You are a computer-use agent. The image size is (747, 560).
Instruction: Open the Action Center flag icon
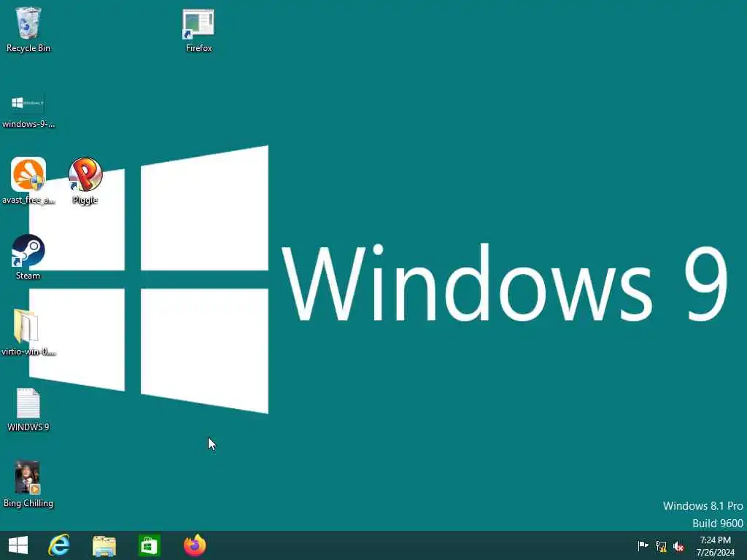(x=643, y=545)
